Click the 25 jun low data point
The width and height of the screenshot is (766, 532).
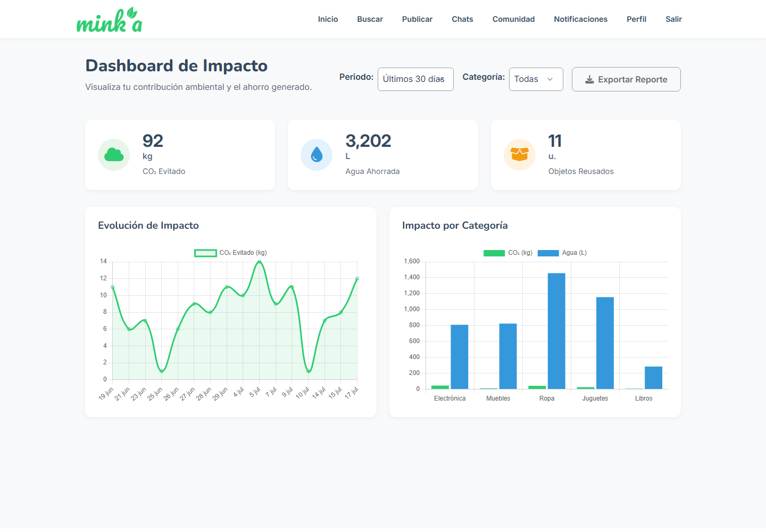[162, 371]
